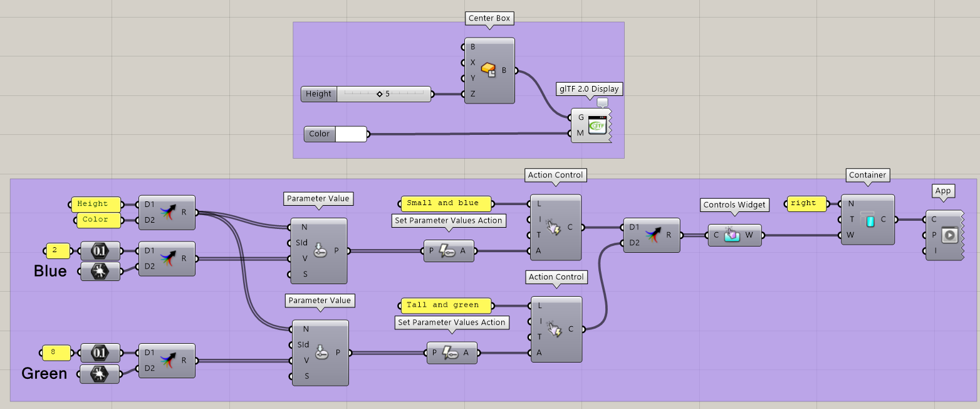
Task: Select the glTF 2.0 Display component icon
Action: (596, 125)
